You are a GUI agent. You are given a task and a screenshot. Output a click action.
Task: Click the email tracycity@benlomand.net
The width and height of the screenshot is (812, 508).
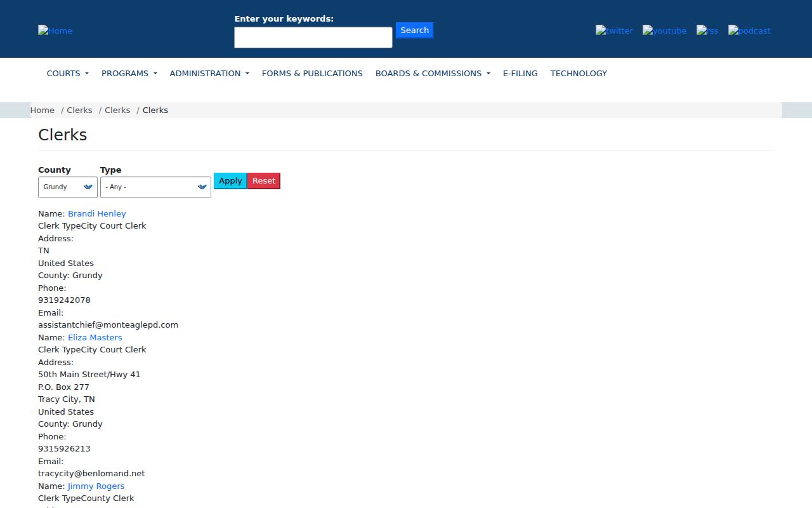(91, 473)
